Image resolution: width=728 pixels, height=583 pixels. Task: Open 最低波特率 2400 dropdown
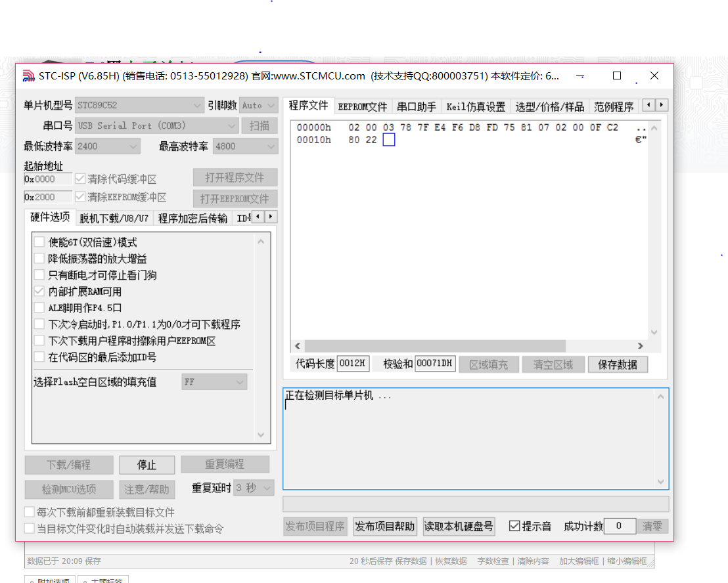click(107, 146)
